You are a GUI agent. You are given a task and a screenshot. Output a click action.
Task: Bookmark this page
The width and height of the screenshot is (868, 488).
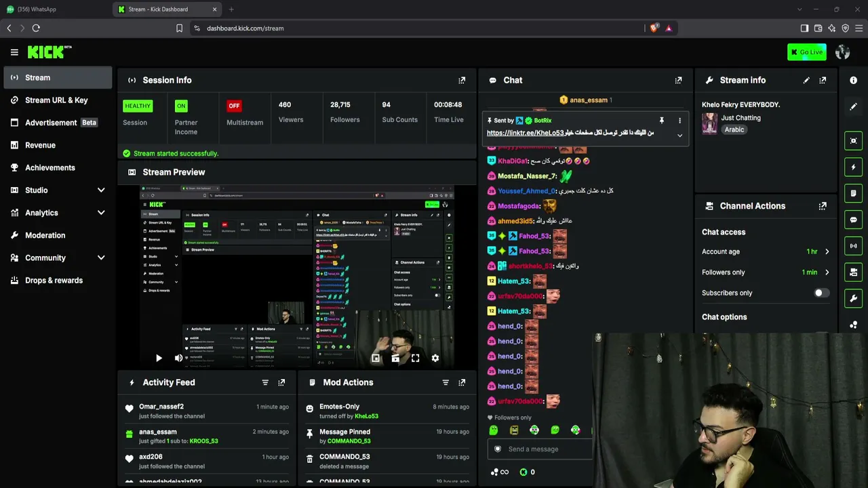(x=179, y=28)
